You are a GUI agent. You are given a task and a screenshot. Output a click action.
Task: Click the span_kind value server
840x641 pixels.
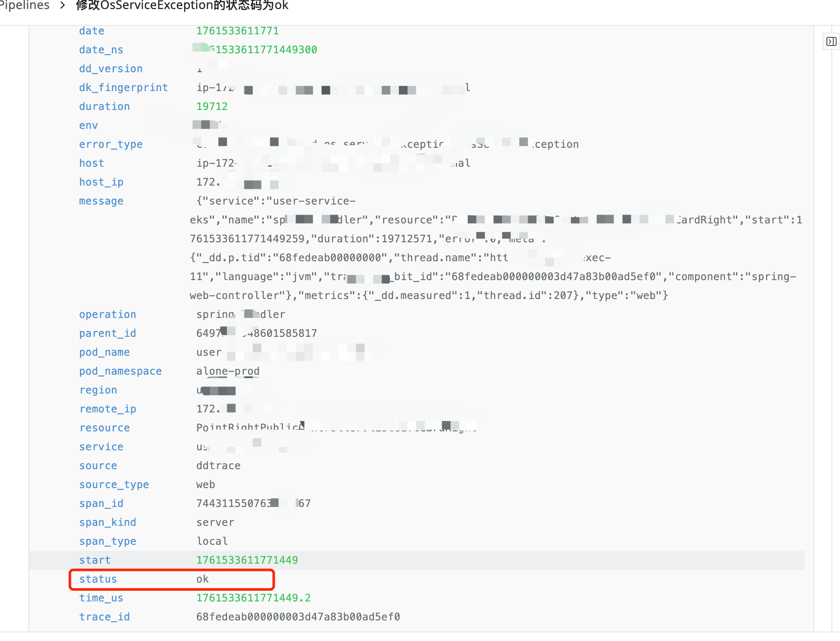(215, 522)
